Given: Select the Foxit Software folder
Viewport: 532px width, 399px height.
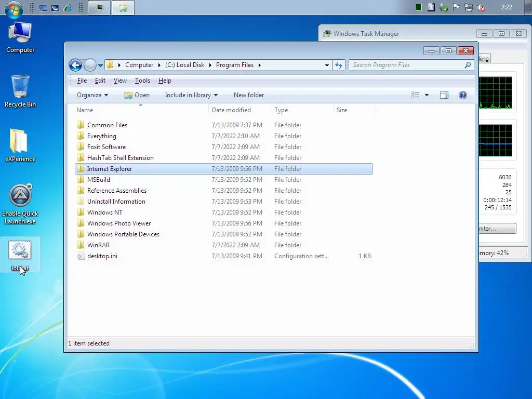Looking at the screenshot, I should [x=224, y=147].
